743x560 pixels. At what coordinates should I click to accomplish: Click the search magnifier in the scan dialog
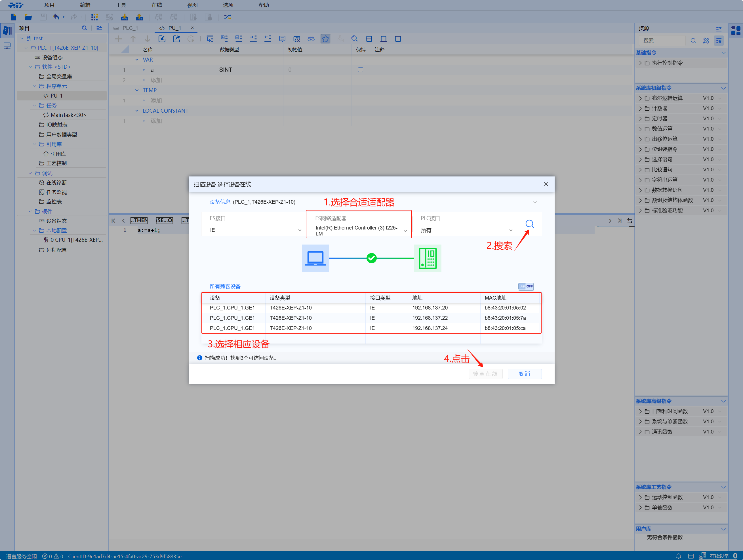pyautogui.click(x=530, y=224)
